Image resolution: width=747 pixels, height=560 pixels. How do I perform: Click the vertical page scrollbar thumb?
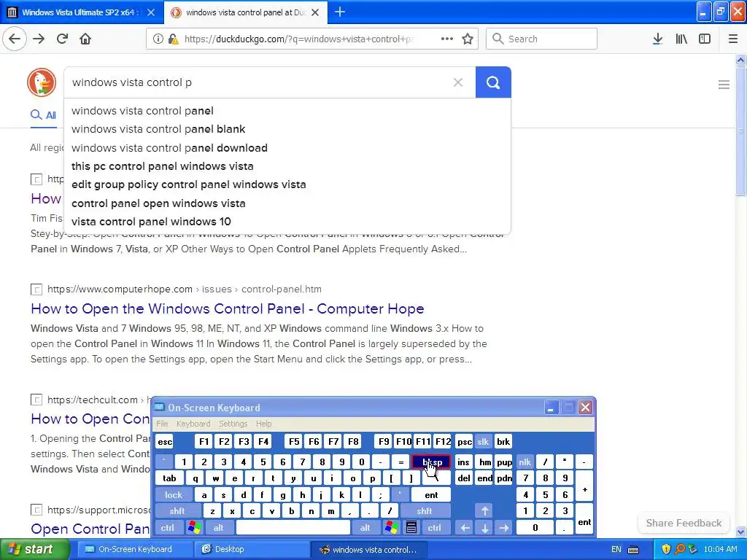pyautogui.click(x=741, y=131)
